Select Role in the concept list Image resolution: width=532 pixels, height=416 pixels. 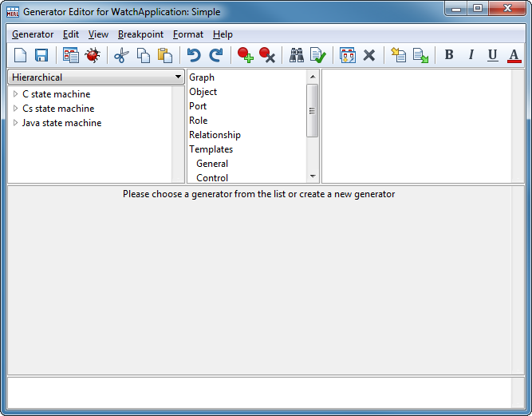click(198, 121)
